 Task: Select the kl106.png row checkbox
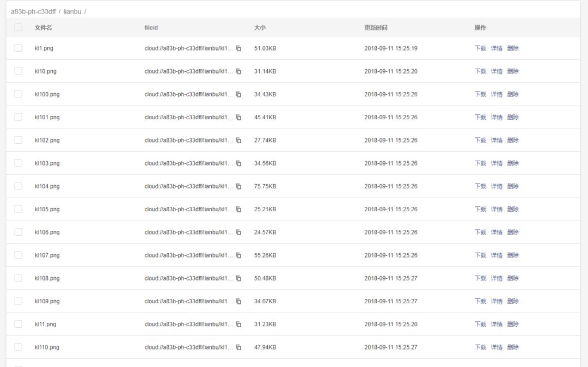pyautogui.click(x=18, y=232)
